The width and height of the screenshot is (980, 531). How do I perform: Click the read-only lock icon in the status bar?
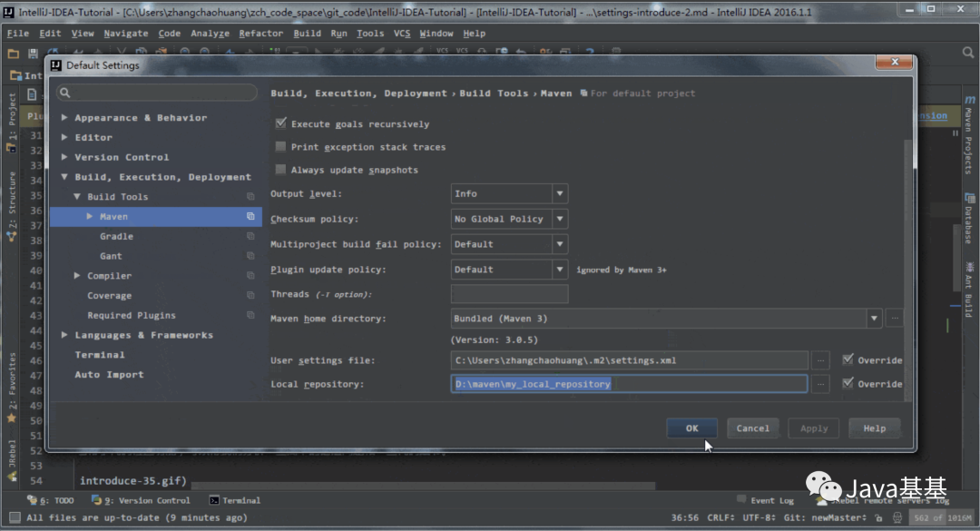(x=878, y=518)
